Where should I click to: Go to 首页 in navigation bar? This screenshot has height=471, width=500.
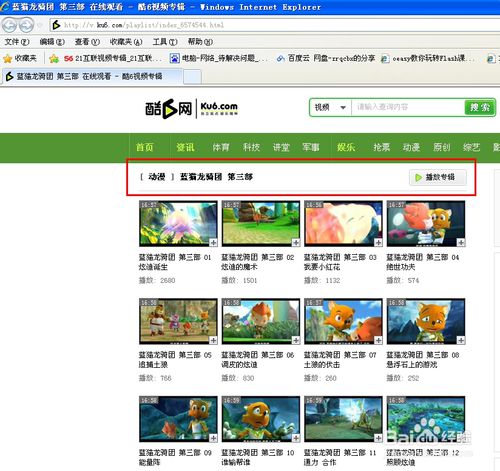pyautogui.click(x=145, y=147)
